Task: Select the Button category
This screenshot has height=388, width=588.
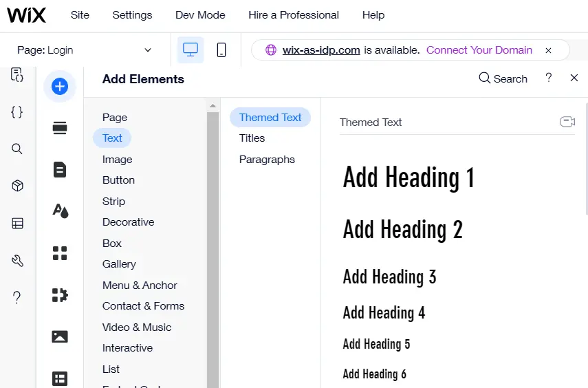Action: (118, 180)
